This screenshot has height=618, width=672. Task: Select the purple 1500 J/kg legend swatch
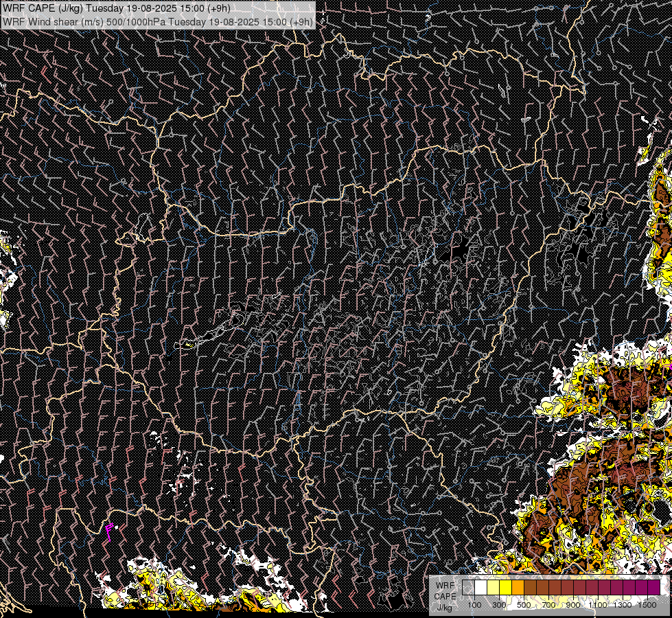click(654, 587)
